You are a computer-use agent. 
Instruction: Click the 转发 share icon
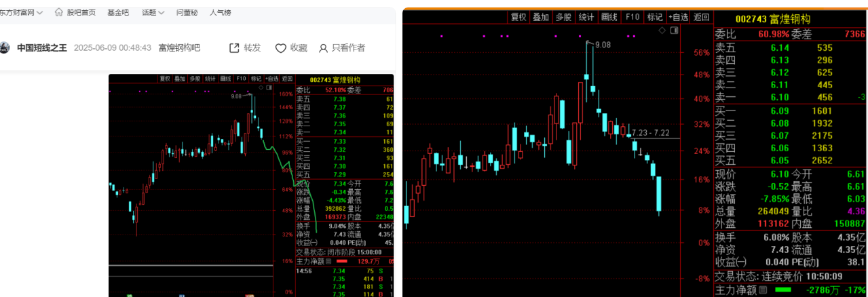tap(234, 47)
